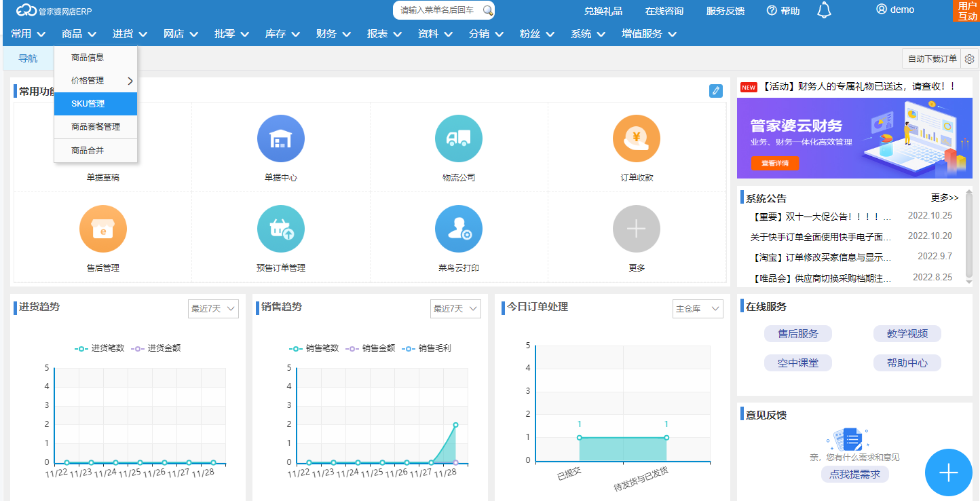Open the 进货趋势 最近7天 dropdown
The width and height of the screenshot is (980, 501).
coord(213,309)
